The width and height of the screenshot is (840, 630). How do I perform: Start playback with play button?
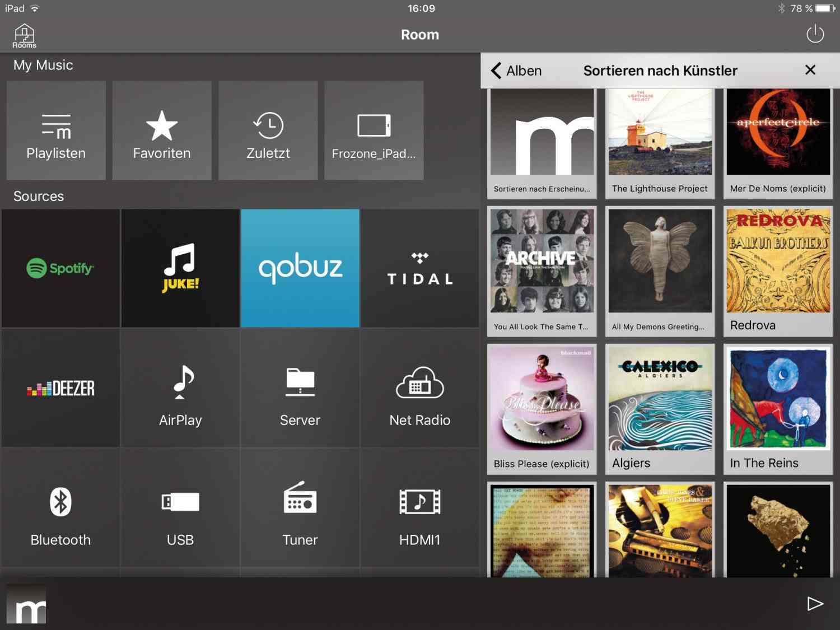coord(815,603)
